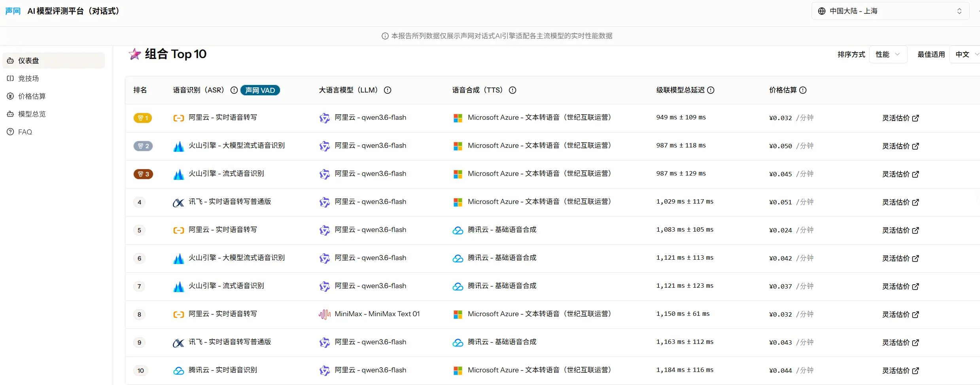Click the 声网 logo in header
The width and height of the screenshot is (980, 385).
point(13,11)
